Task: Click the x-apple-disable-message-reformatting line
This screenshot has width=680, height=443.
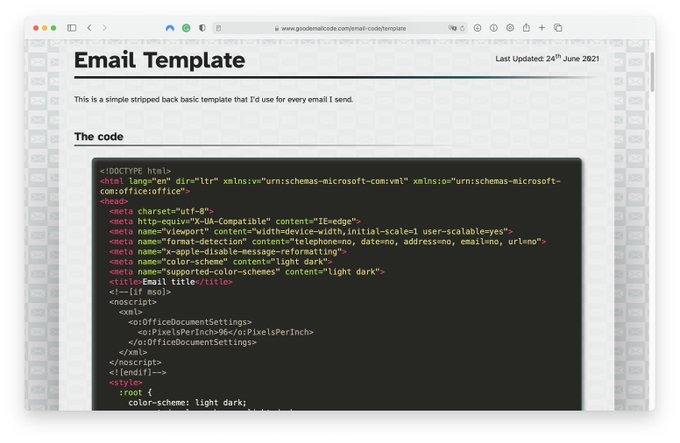Action: point(228,251)
